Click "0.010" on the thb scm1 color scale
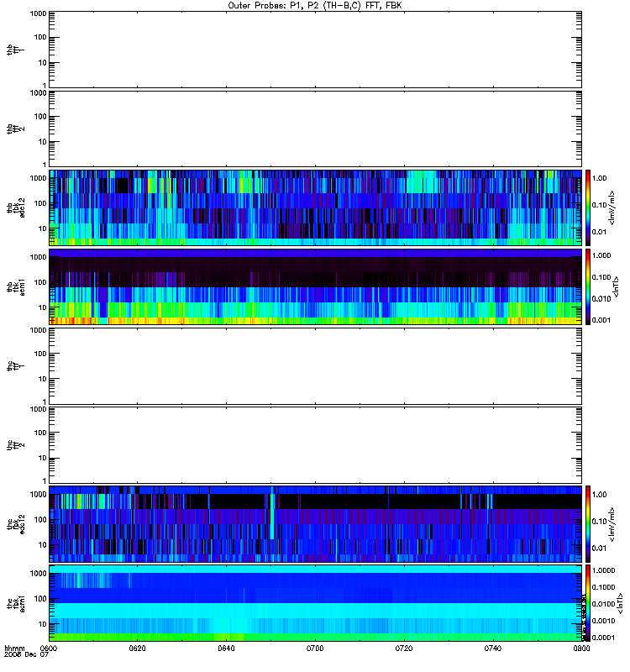 (601, 299)
